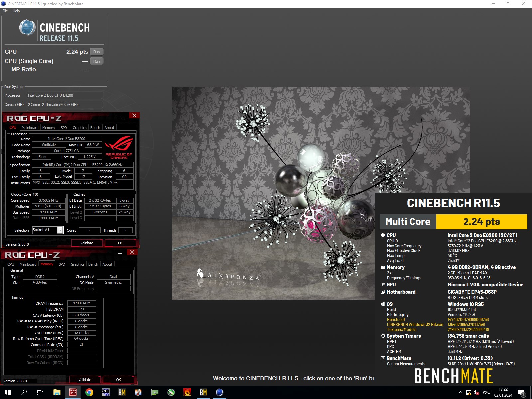Open Graphics tab in lower CPU-Z window
532x399 pixels.
(x=78, y=264)
